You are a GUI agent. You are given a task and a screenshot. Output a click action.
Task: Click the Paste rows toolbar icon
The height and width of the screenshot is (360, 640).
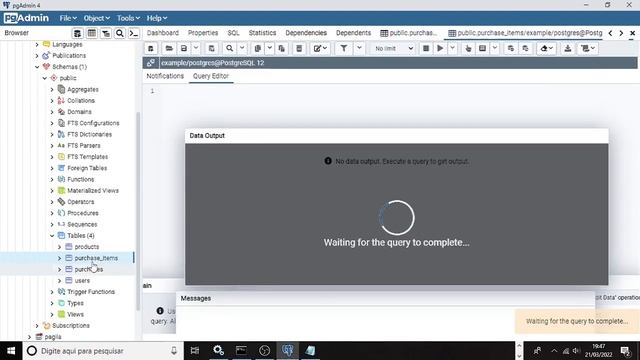(x=282, y=49)
